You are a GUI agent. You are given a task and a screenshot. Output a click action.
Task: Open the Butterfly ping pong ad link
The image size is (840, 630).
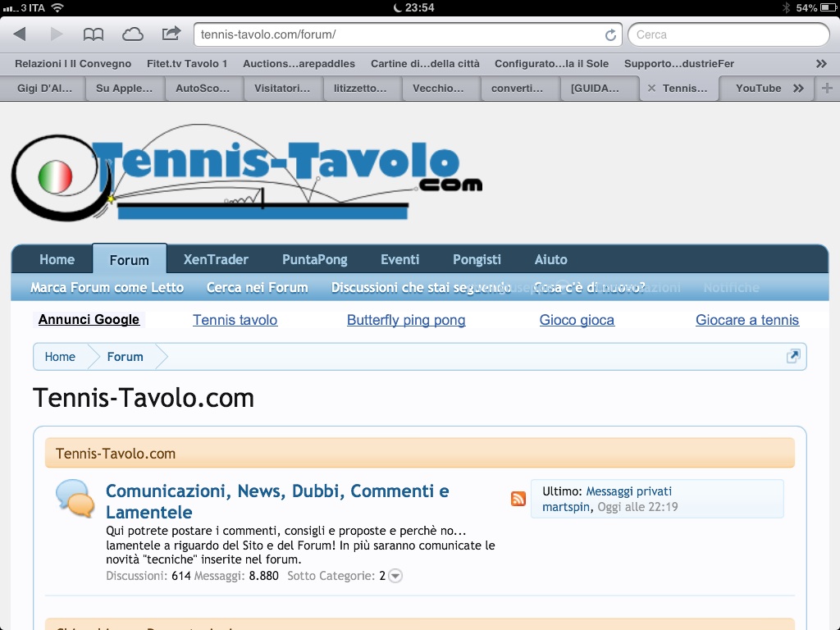(x=406, y=320)
